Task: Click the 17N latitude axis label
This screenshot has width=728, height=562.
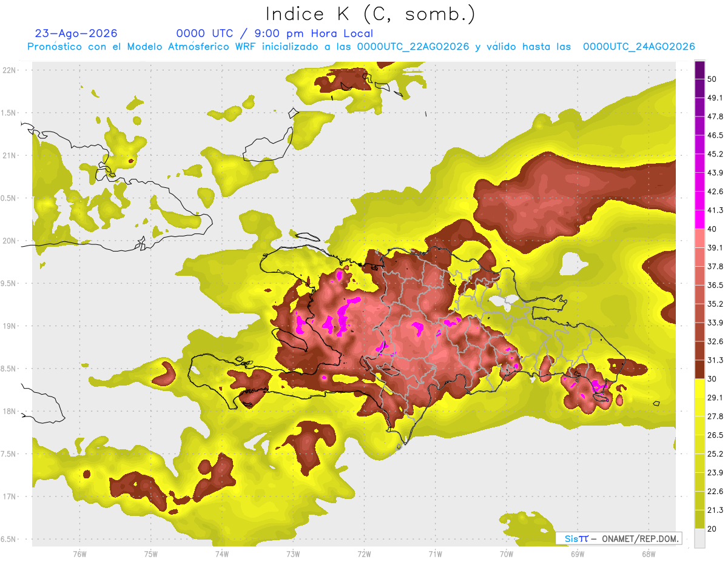Action: click(9, 497)
